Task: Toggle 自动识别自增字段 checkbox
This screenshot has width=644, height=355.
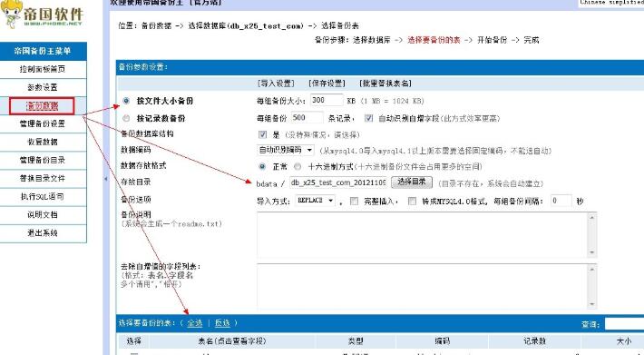Action: [x=369, y=118]
